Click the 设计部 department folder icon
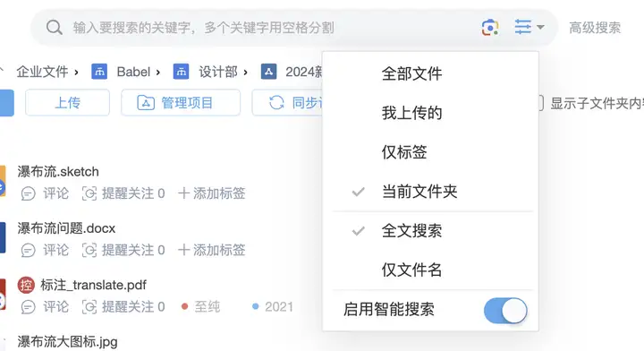This screenshot has width=644, height=351. [181, 72]
